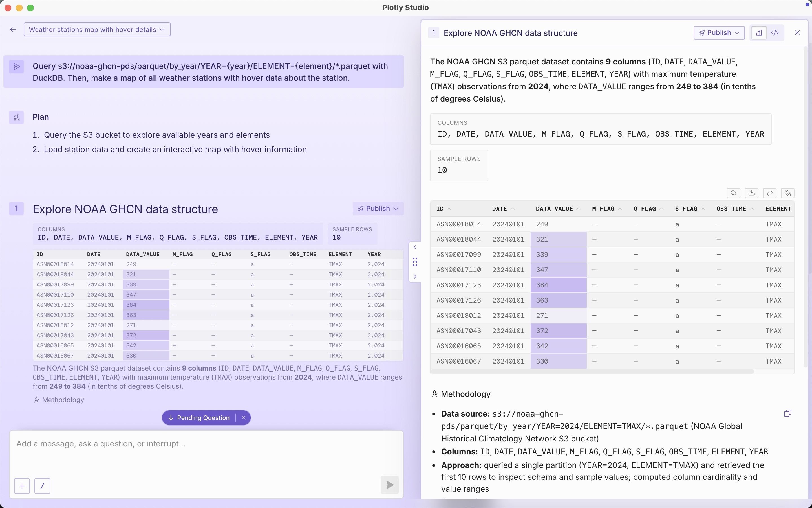Expand Methodology link in chat step
Viewport: 812px width, 508px height.
(59, 400)
